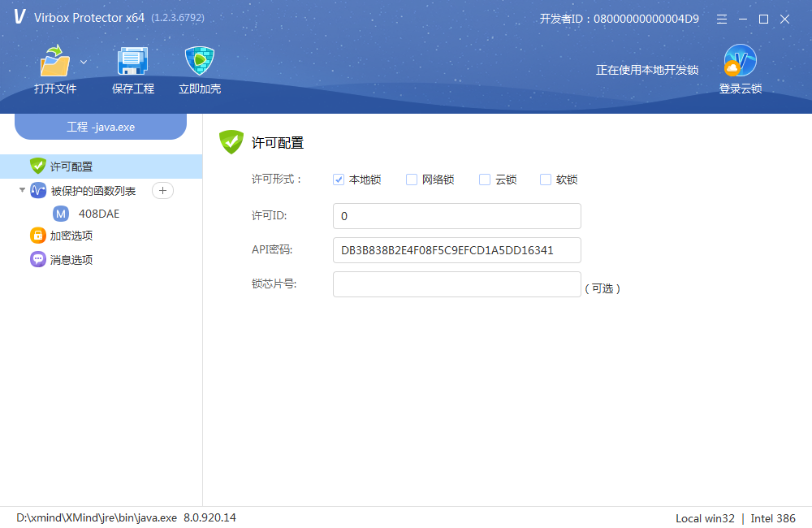Click 正在使用本地开发锁 status text
Screen dimensions: 812x528
pos(647,70)
